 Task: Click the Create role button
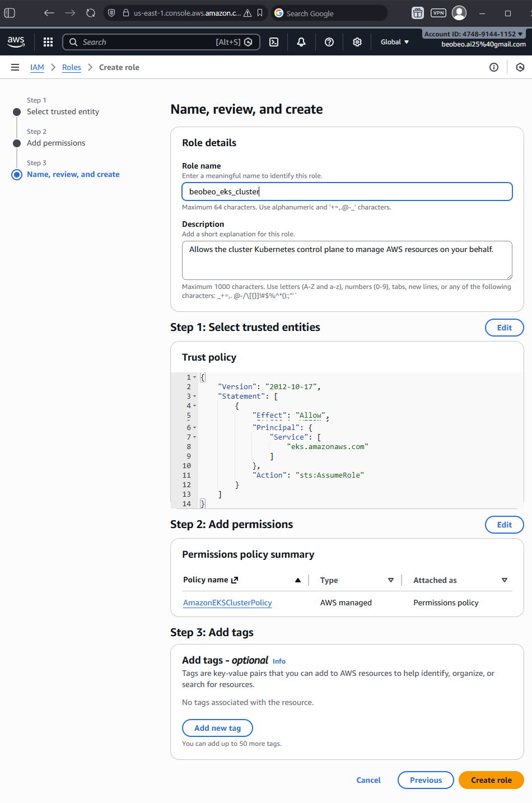[491, 780]
